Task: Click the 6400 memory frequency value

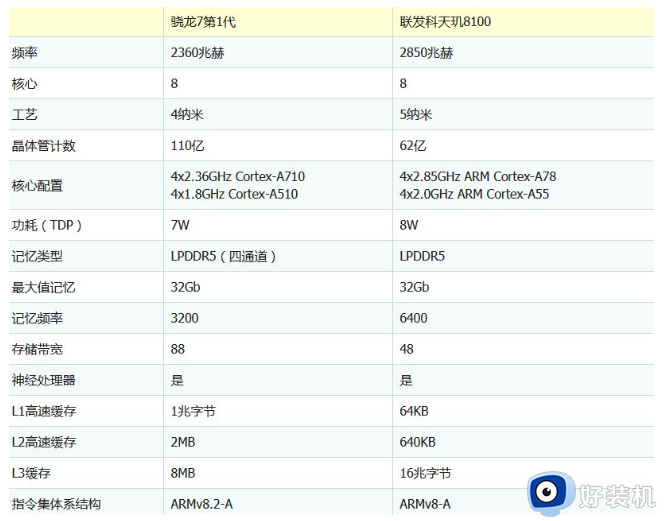Action: point(413,318)
